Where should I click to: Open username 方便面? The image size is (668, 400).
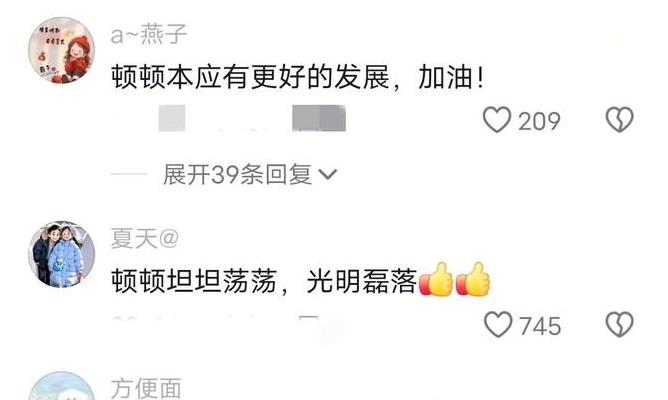(x=146, y=388)
